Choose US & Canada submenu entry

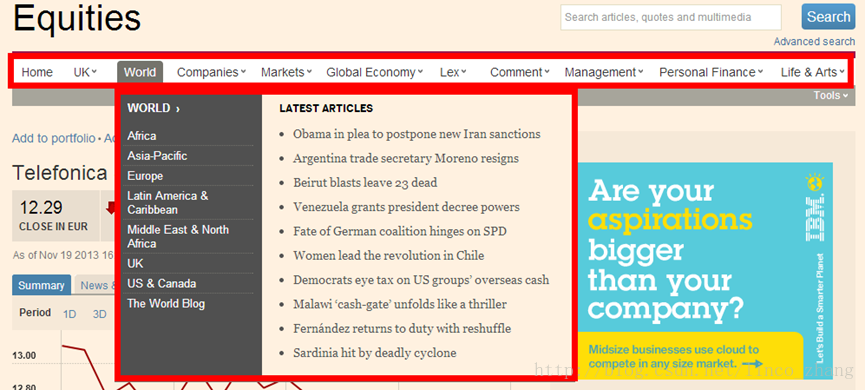[x=162, y=284]
